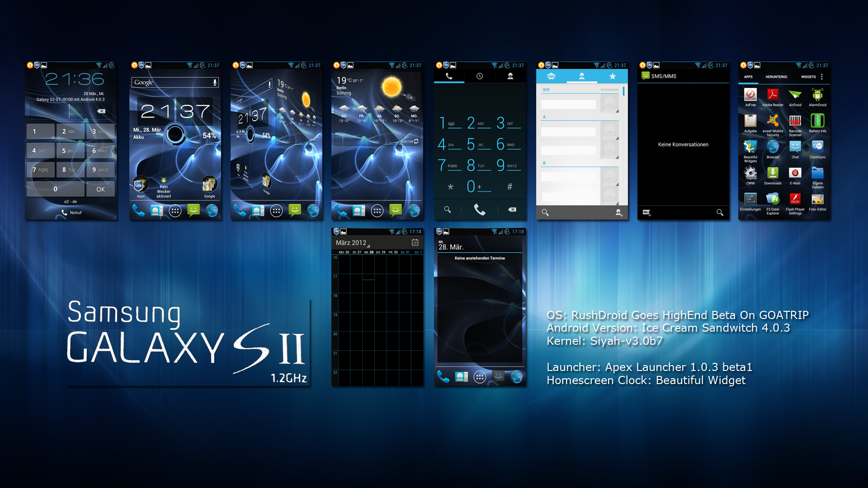Open the favorites star tab in contacts
The width and height of the screenshot is (868, 488).
(x=613, y=76)
